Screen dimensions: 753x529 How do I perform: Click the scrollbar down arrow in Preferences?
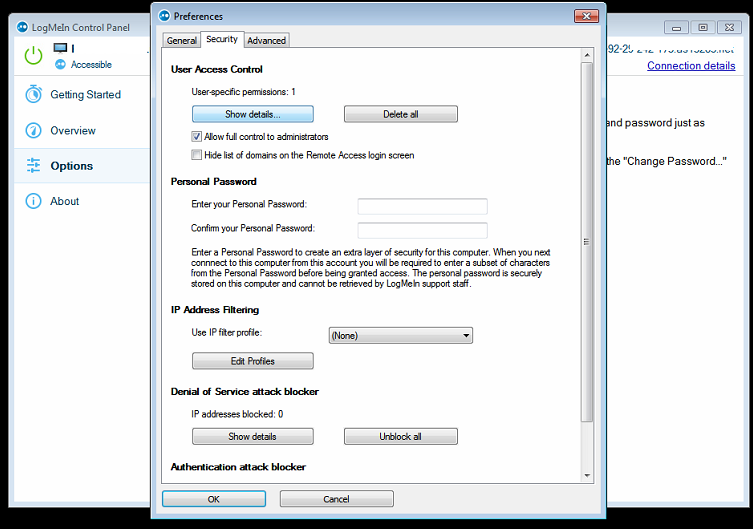(587, 476)
